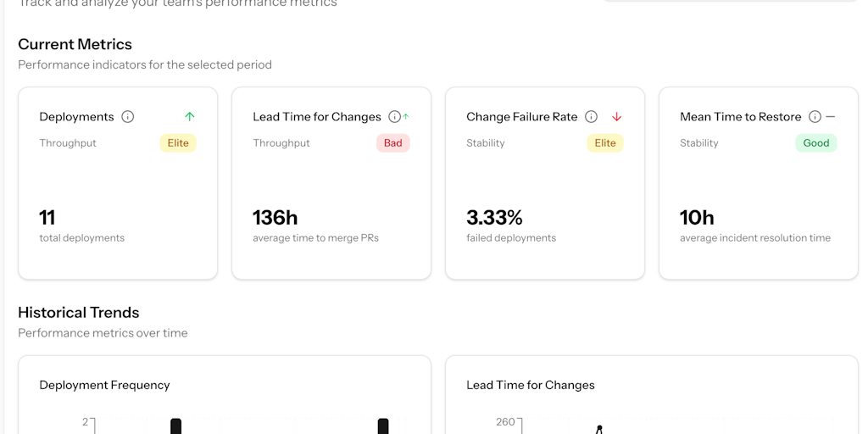Click green up arrow on Deployments card
The image size is (868, 434).
[x=190, y=117]
